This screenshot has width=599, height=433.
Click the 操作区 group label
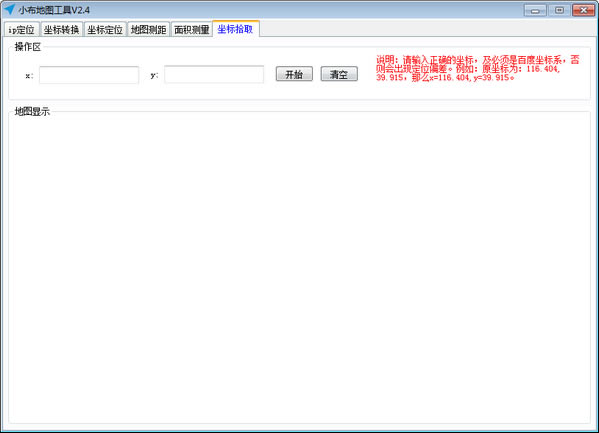[x=28, y=47]
